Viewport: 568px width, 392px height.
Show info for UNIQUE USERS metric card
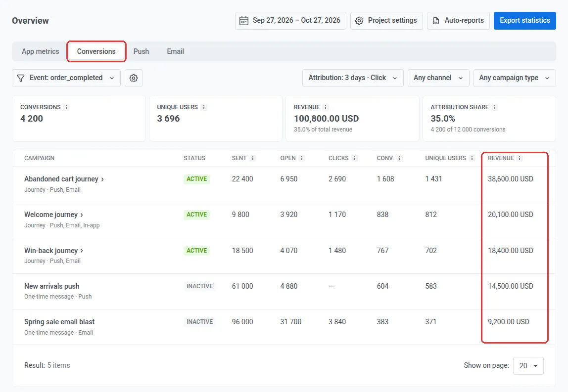(203, 107)
